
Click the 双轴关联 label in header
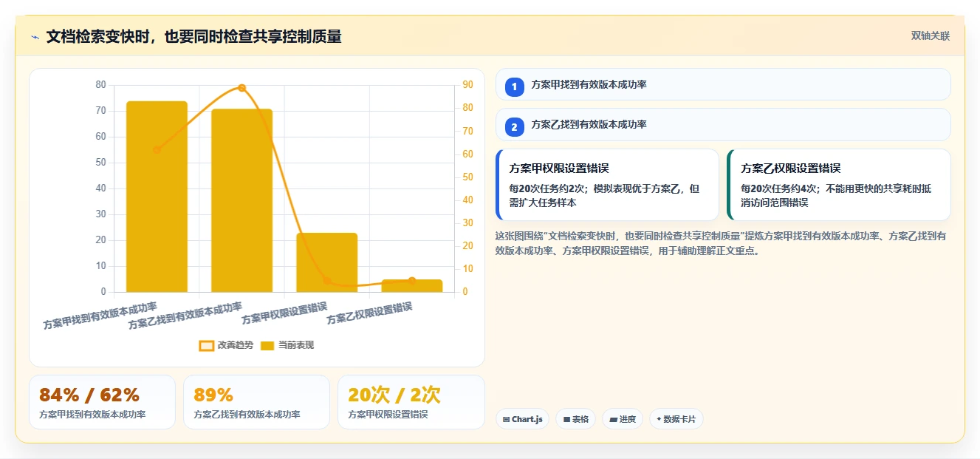[930, 36]
